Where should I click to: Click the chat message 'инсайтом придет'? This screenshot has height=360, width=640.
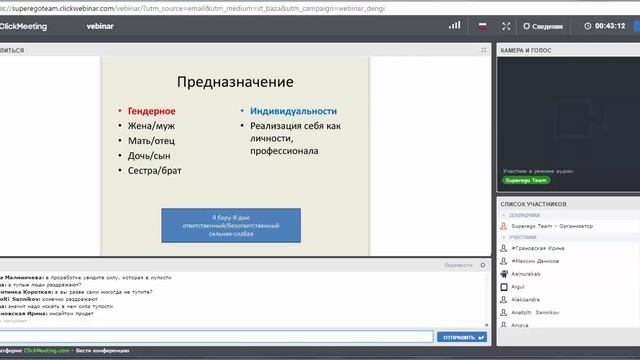71,313
